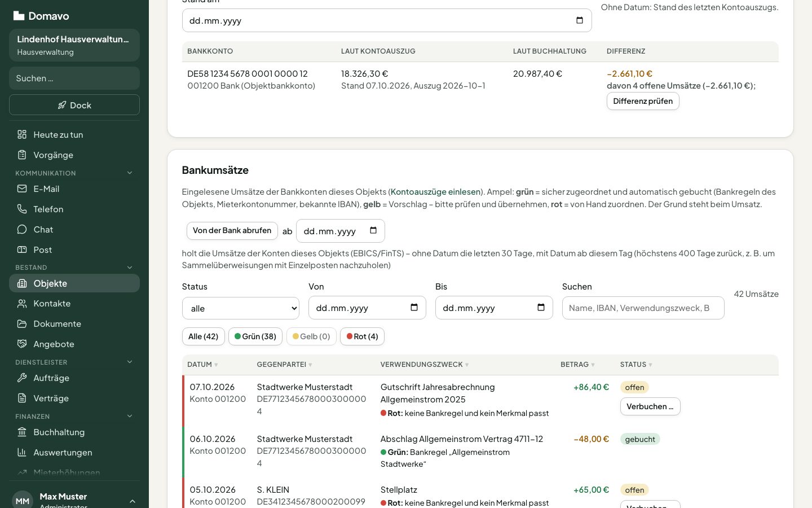The width and height of the screenshot is (812, 508).
Task: Focus the sidebar Suchen field
Action: tap(74, 78)
